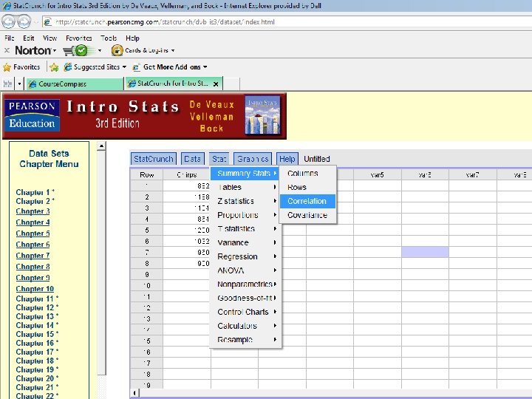Click the browser Forward arrow button

point(24,21)
